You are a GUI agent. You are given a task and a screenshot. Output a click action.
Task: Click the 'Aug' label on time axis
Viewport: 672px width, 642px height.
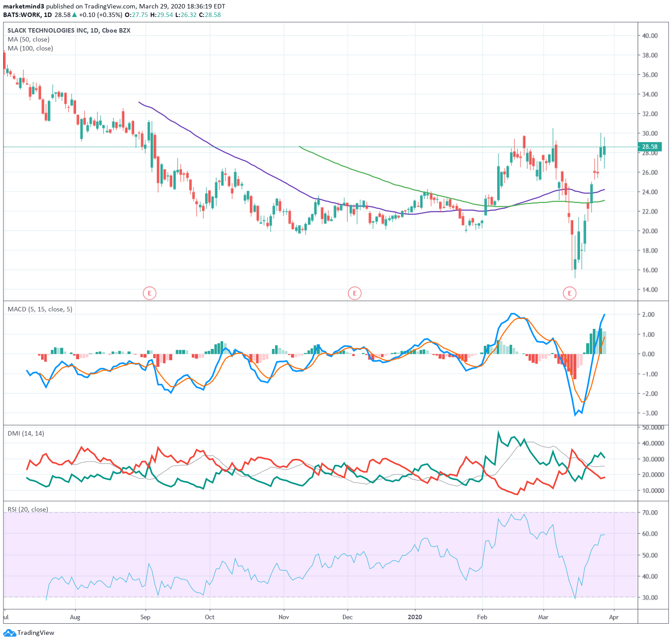point(75,617)
